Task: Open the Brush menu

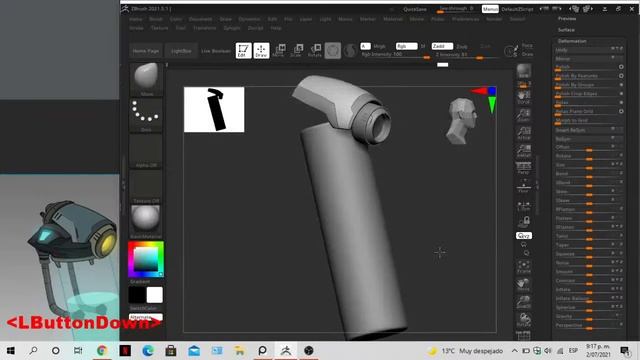Action: click(x=156, y=19)
